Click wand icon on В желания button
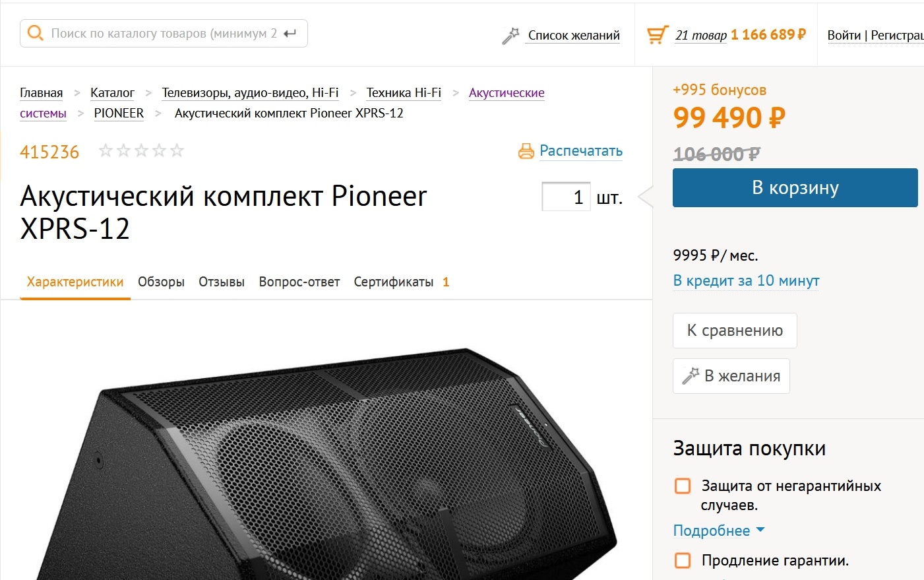This screenshot has height=580, width=924. (x=691, y=376)
